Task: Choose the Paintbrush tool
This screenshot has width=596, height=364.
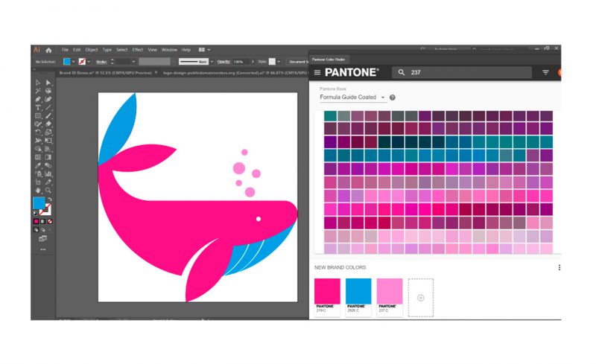Action: click(x=48, y=116)
